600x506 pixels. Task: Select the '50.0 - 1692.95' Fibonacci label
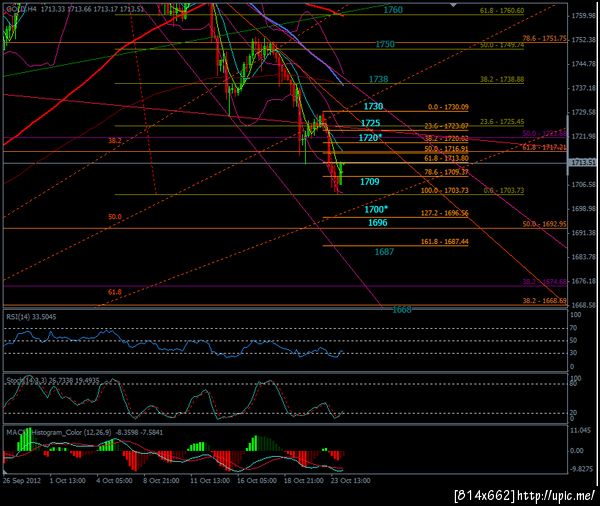pyautogui.click(x=545, y=224)
